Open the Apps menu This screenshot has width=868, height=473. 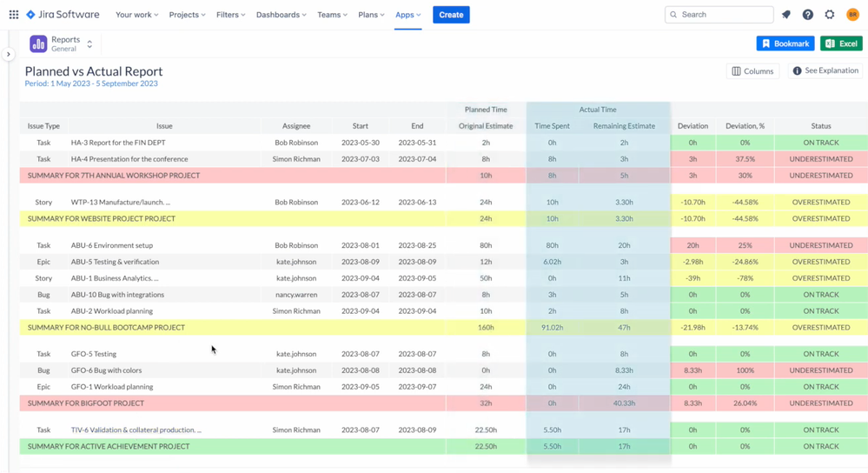point(407,15)
